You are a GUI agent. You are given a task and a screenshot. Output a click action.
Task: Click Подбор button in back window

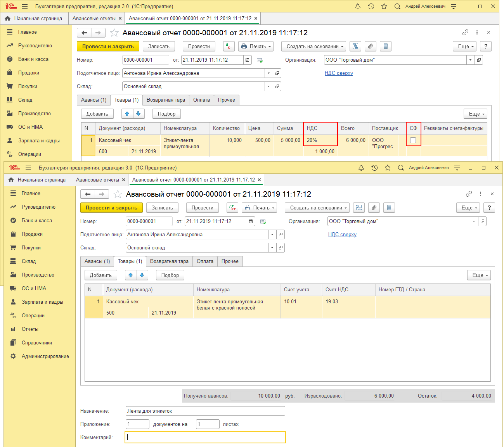tap(166, 114)
